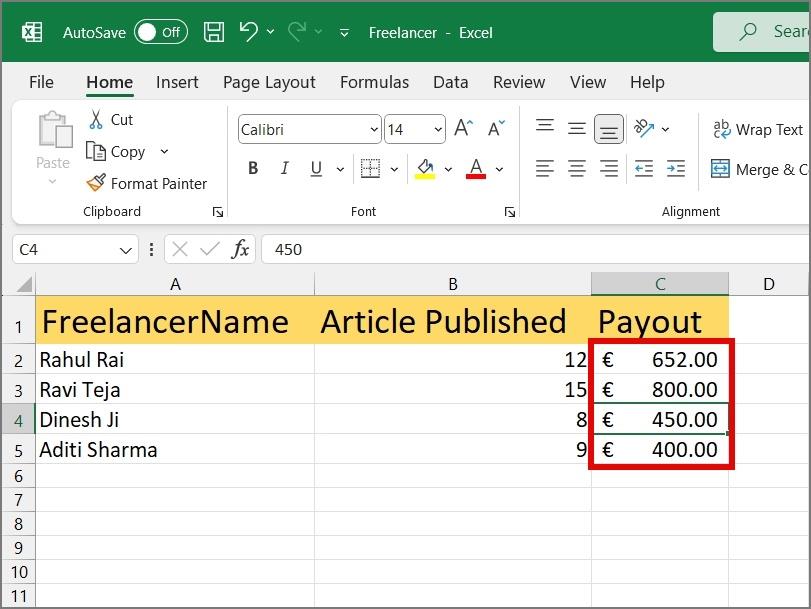Screen dimensions: 811x609
Task: Click the Orientation text rotation icon
Action: [x=644, y=128]
